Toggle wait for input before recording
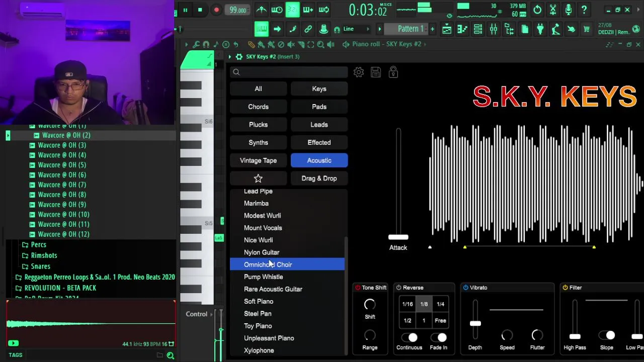Image resolution: width=644 pixels, height=362 pixels. 277,10
